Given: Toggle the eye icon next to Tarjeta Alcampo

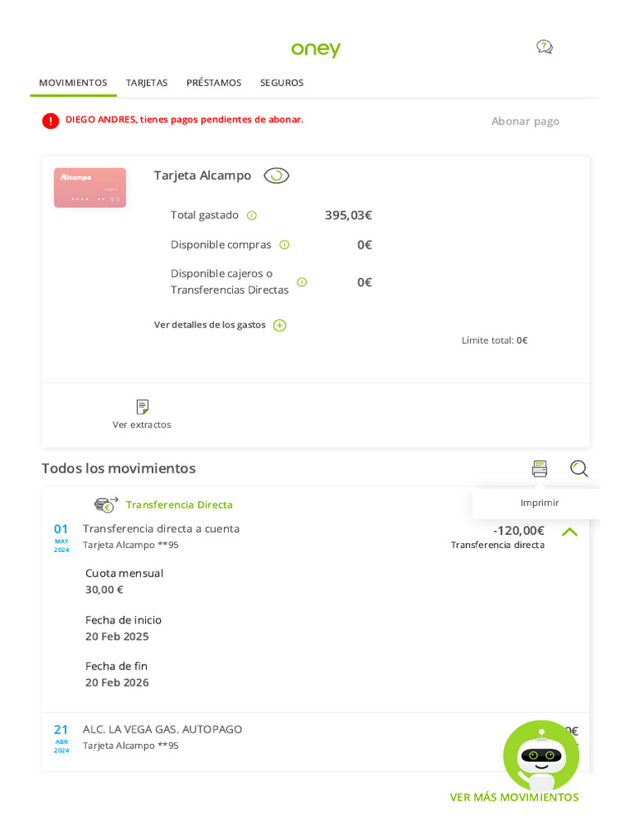Looking at the screenshot, I should [x=276, y=176].
